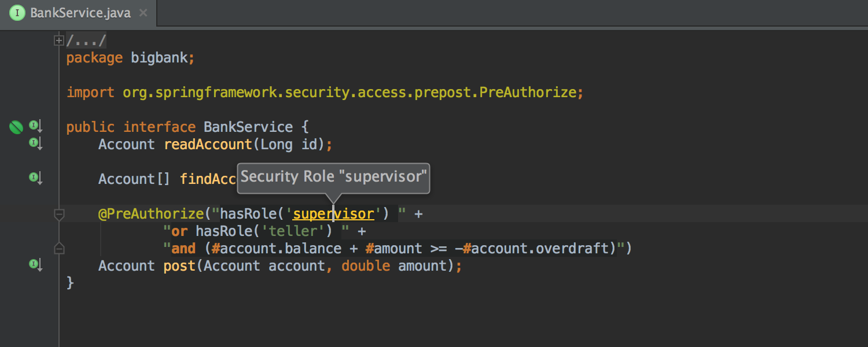The height and width of the screenshot is (347, 868).
Task: Collapse the @PreAuthorize fold region
Action: (x=58, y=213)
